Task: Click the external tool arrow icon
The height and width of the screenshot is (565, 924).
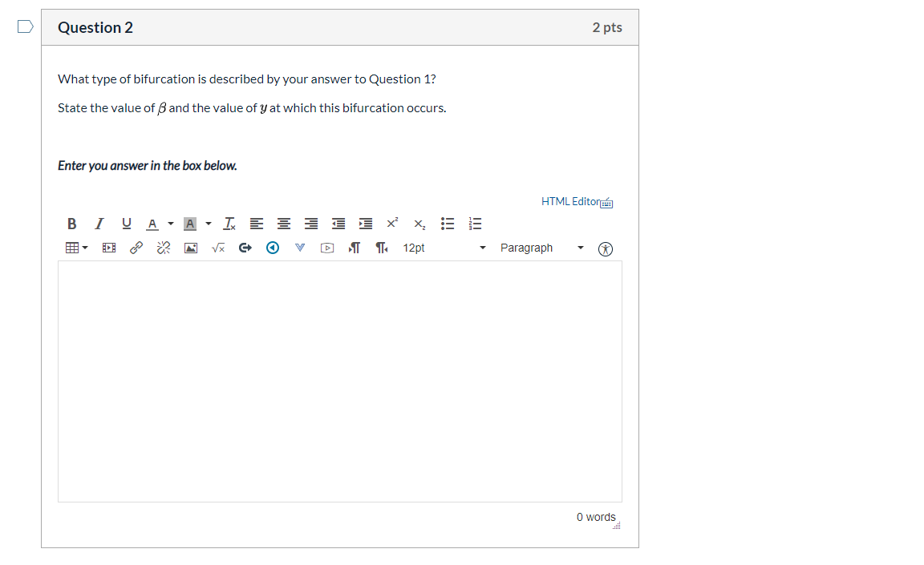Action: pyautogui.click(x=245, y=248)
